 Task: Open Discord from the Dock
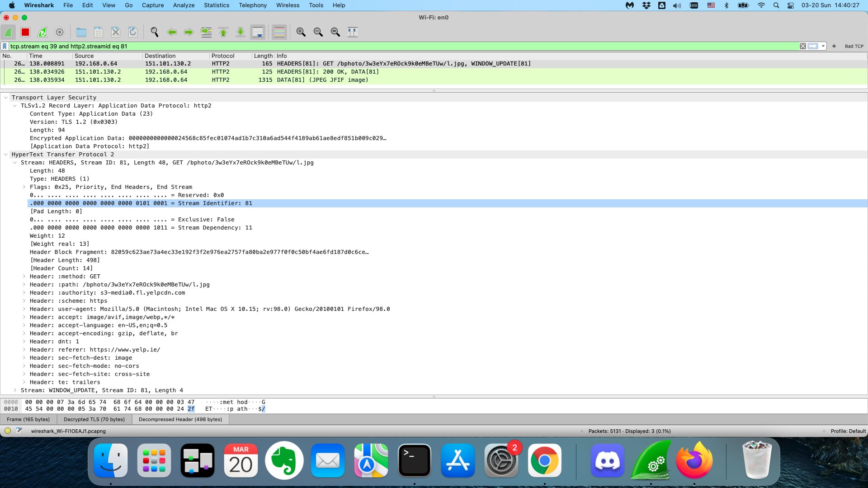pos(607,461)
